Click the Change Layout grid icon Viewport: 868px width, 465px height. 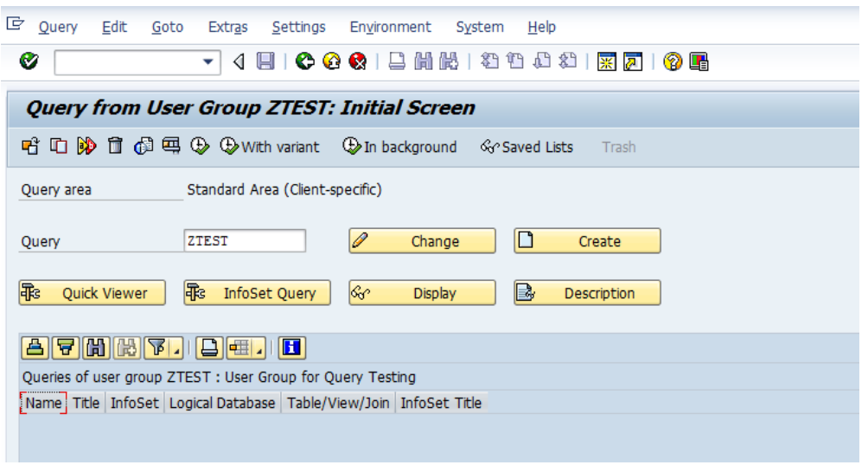pyautogui.click(x=239, y=347)
